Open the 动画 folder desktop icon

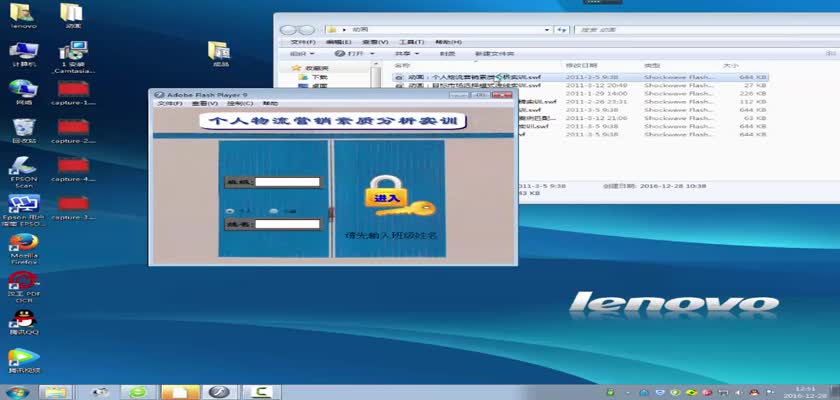[73, 16]
